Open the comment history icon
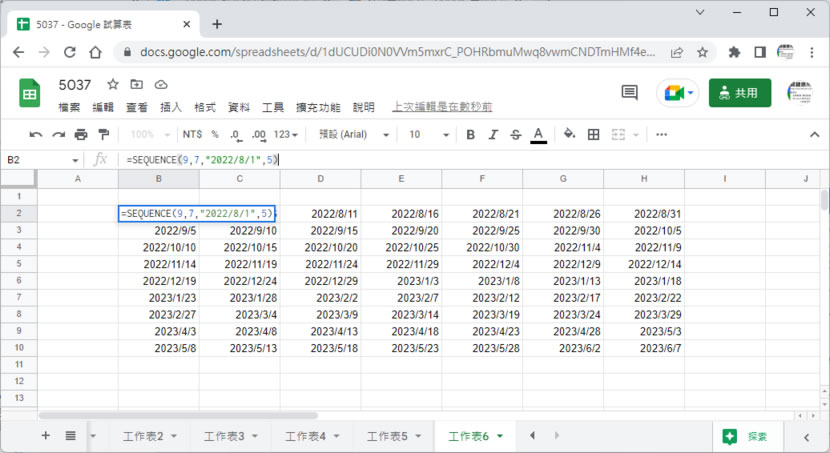The height and width of the screenshot is (453, 830). click(629, 93)
